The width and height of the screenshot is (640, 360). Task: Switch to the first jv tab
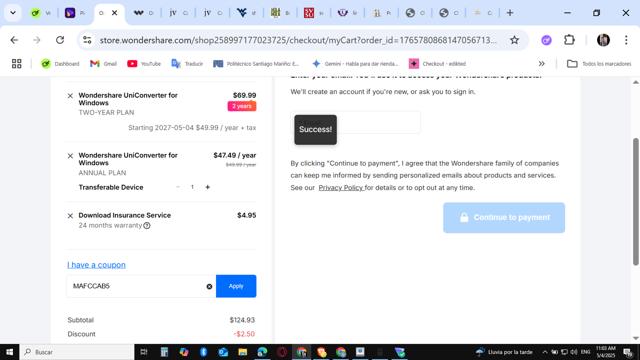178,13
